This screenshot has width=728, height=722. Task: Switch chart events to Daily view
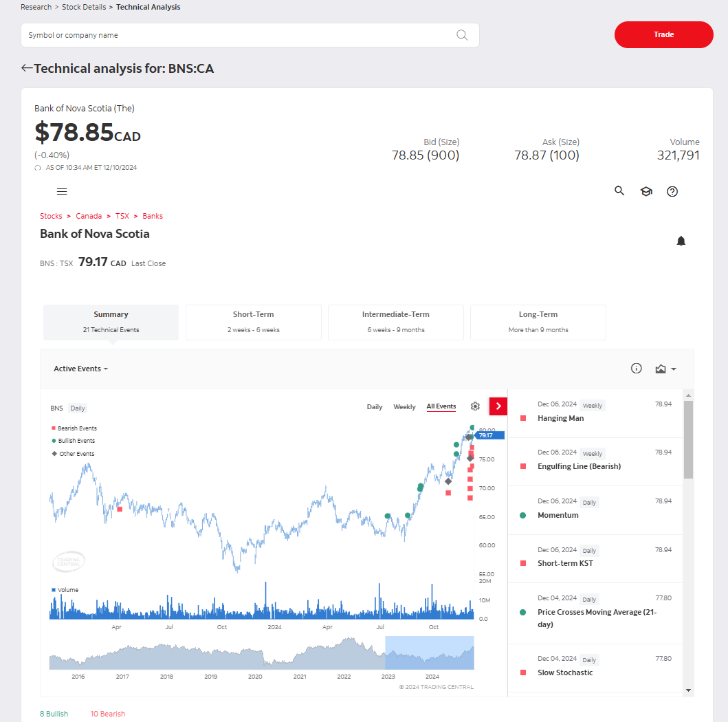(x=375, y=406)
